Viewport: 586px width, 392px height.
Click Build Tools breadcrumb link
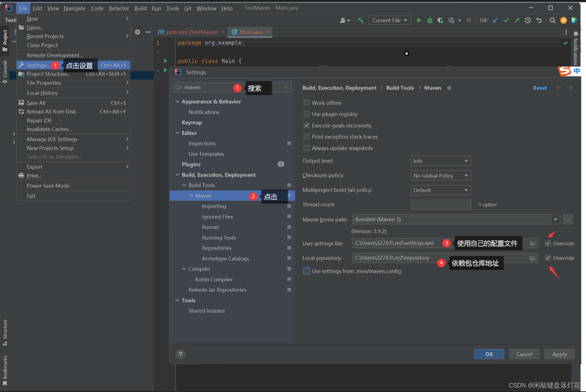tap(400, 88)
